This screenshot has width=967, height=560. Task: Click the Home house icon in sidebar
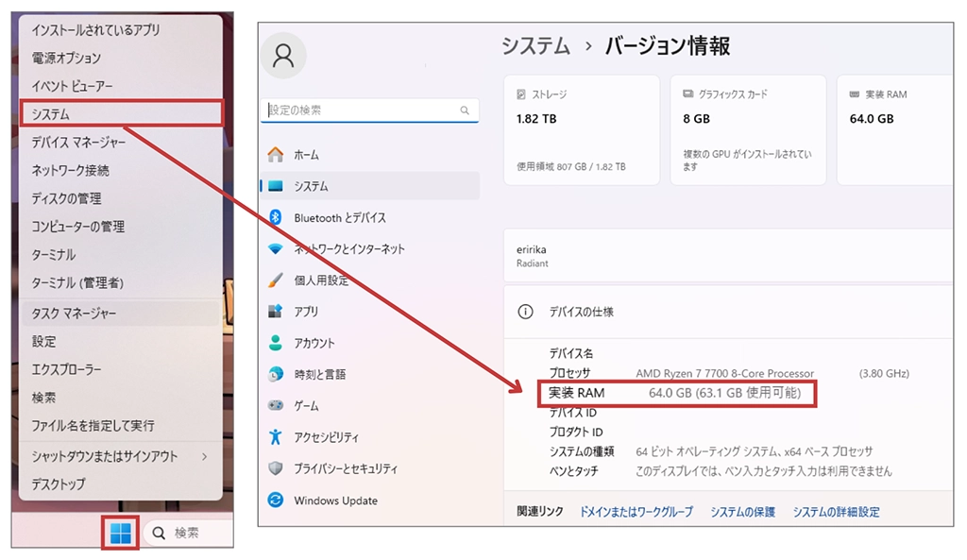pos(276,154)
